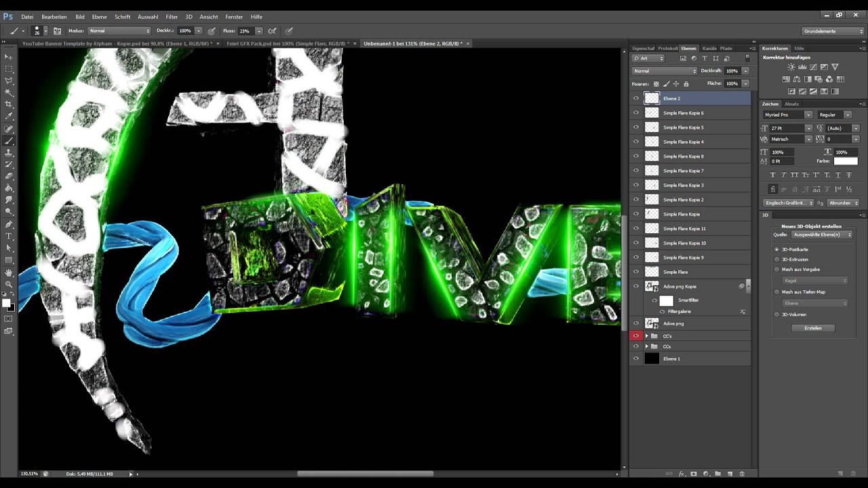Select the Eraser tool

click(x=9, y=176)
